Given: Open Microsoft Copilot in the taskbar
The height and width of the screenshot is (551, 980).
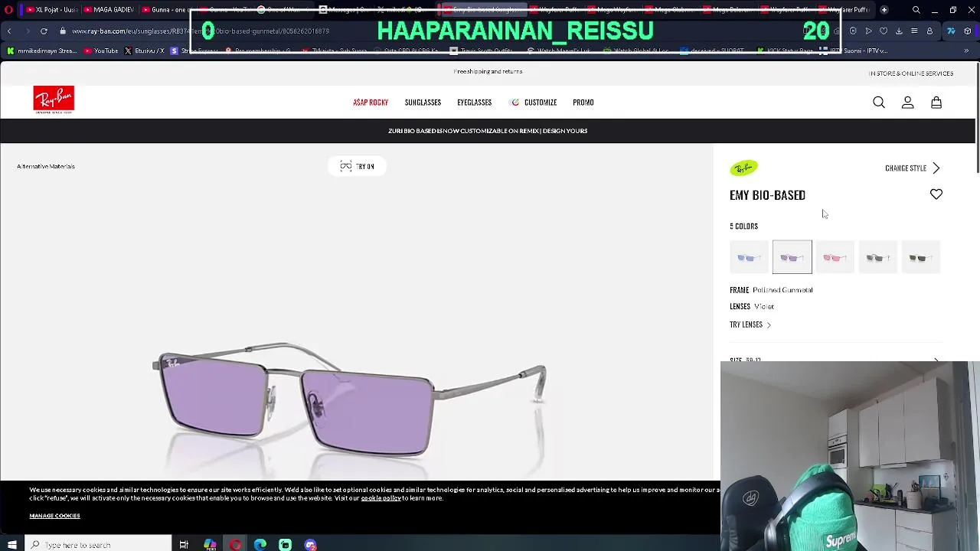Looking at the screenshot, I should pos(210,545).
